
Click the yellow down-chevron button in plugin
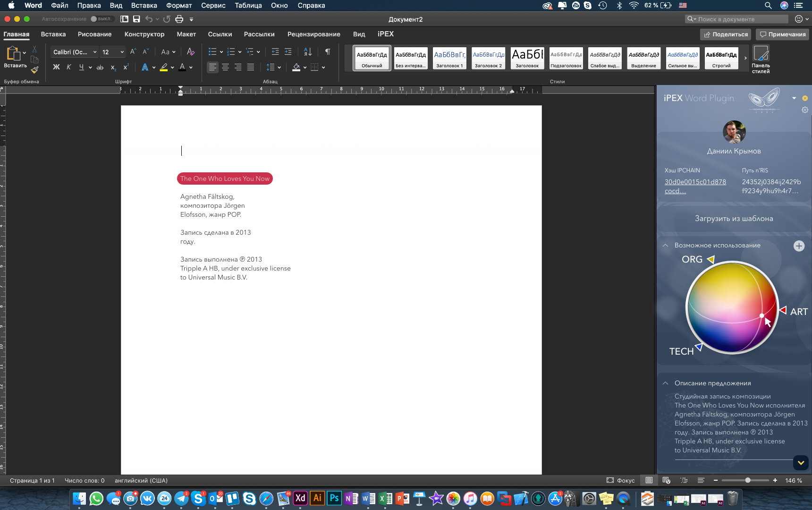click(801, 463)
